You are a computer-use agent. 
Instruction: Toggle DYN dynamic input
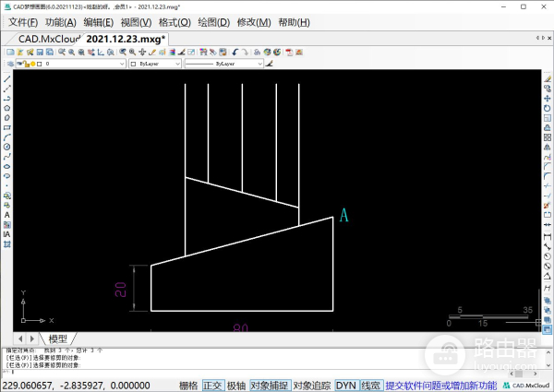click(x=345, y=385)
